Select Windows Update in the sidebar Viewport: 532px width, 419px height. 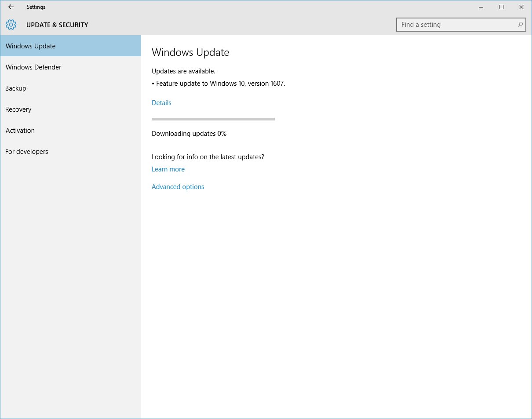click(70, 46)
